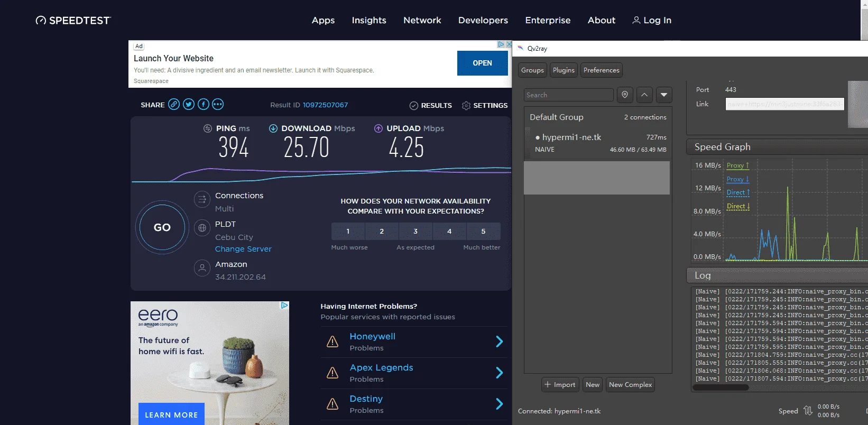Click the Direct download legend in Speed Graph
Viewport: 868px width, 425px height.
pyautogui.click(x=738, y=206)
